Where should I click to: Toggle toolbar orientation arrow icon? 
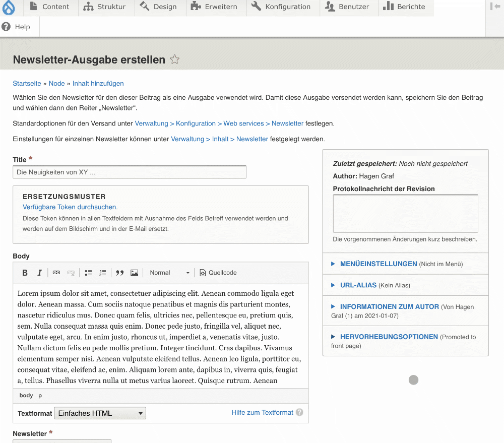(x=495, y=7)
